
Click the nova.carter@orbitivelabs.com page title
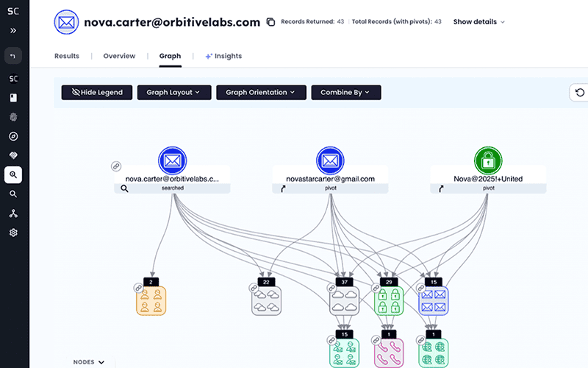tap(172, 22)
